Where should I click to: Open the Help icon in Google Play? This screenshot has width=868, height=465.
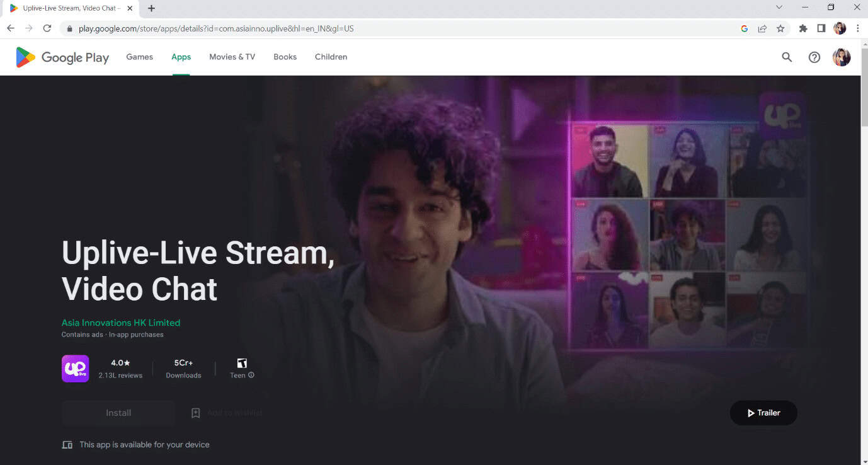tap(814, 57)
